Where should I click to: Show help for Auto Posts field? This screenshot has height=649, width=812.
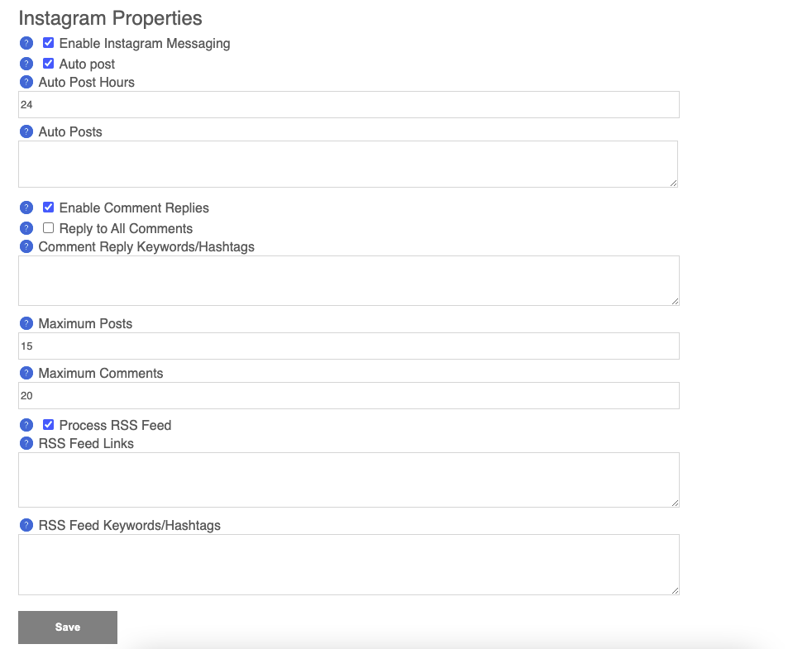(26, 131)
